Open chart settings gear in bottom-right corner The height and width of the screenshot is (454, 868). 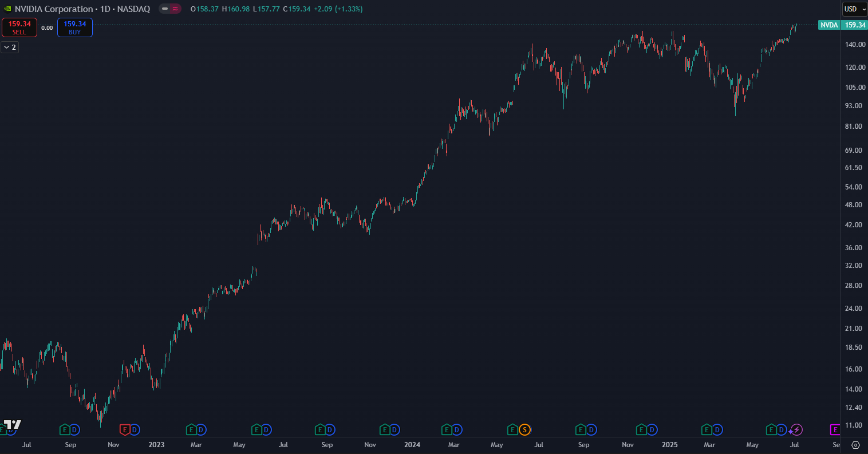[856, 445]
